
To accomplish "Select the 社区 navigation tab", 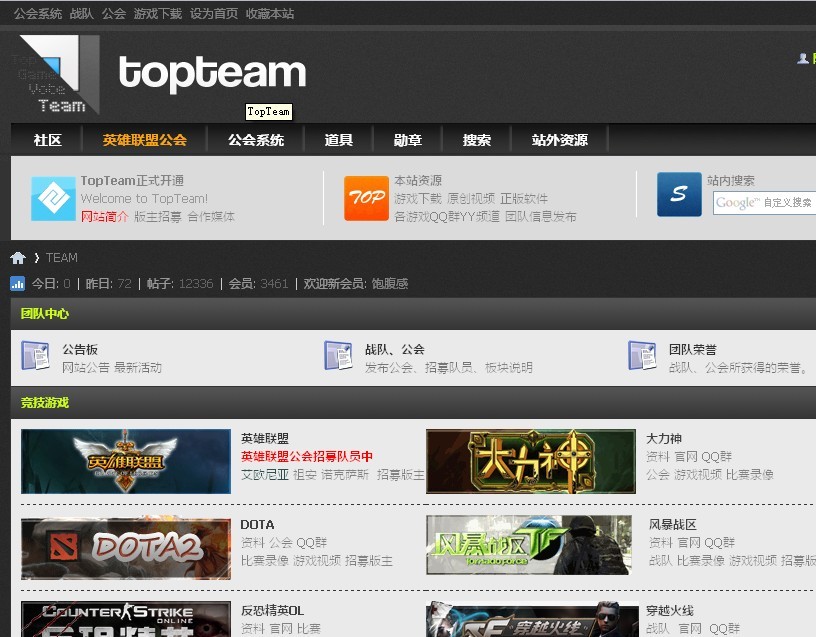I will (x=47, y=140).
